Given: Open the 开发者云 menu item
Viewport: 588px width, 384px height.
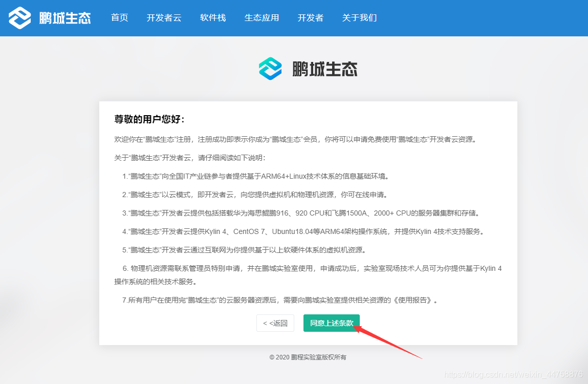Looking at the screenshot, I should point(164,18).
